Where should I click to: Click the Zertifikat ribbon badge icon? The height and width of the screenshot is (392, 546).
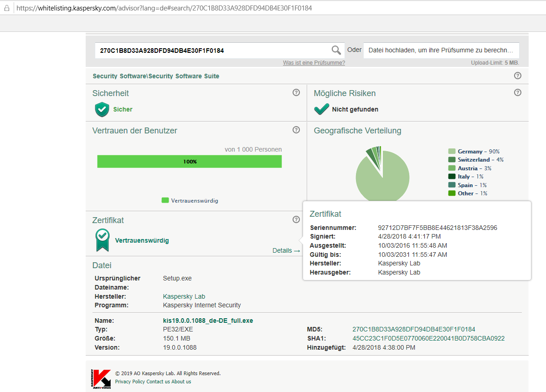click(103, 240)
